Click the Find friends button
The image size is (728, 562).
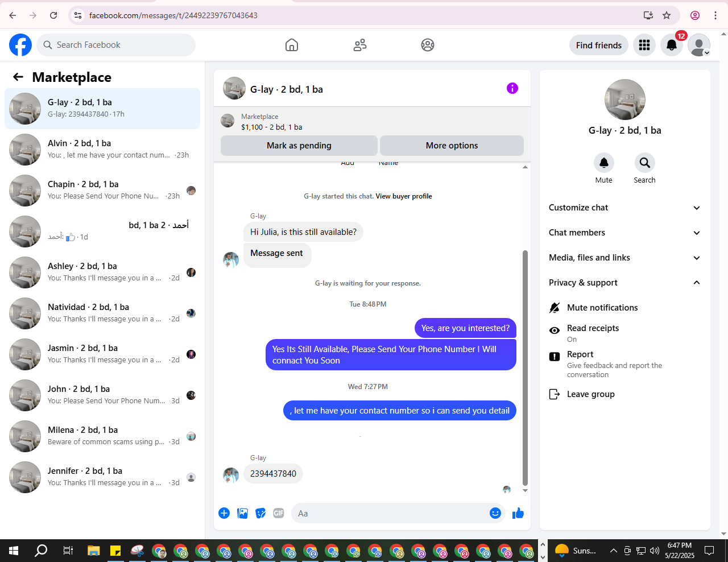(x=599, y=45)
